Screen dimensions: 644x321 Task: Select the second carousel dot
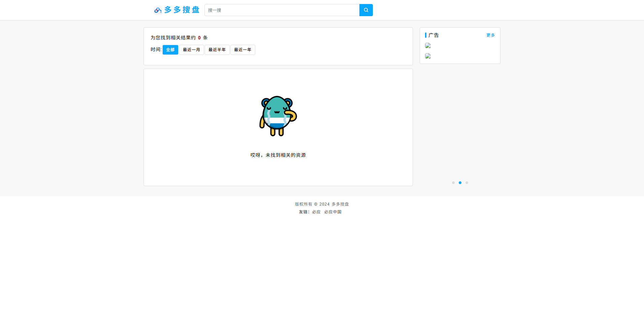460,183
